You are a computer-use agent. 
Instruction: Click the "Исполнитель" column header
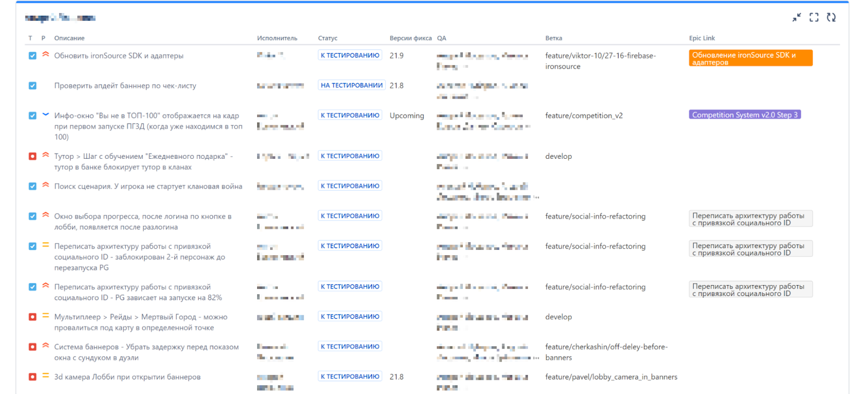(277, 38)
